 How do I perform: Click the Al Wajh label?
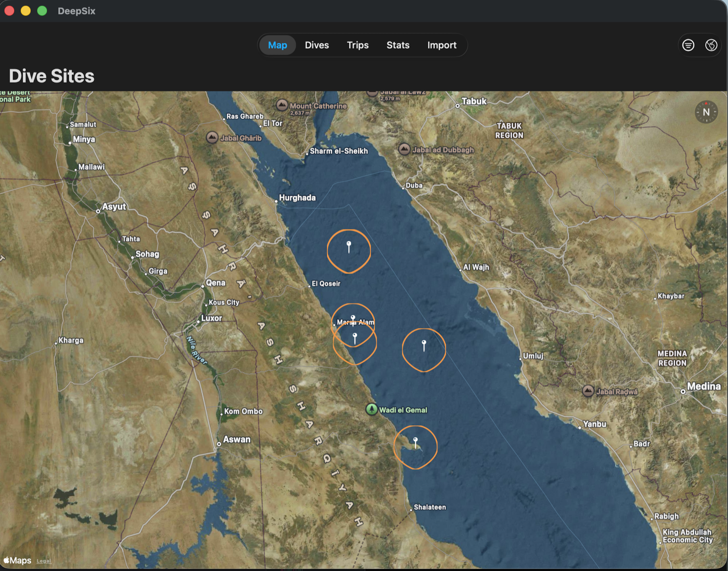[476, 267]
